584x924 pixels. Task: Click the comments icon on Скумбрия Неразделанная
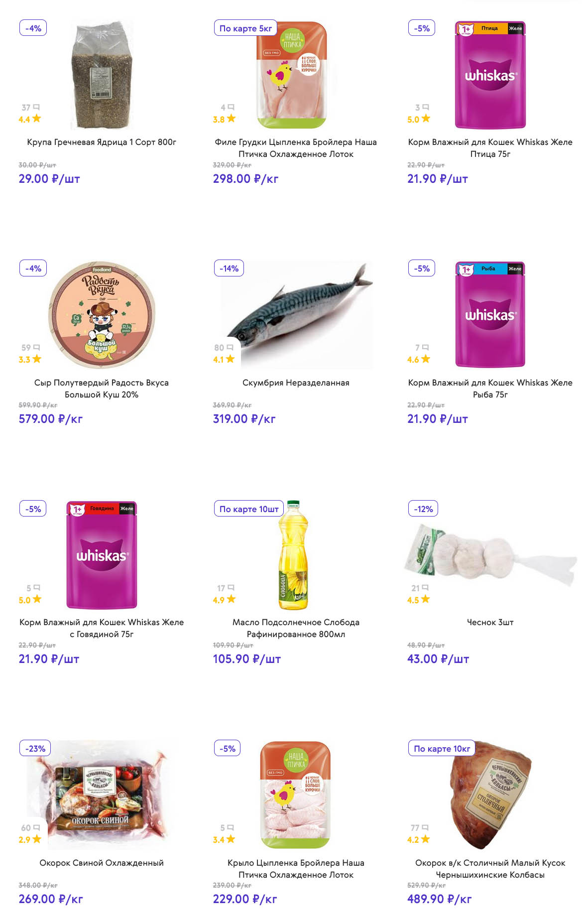(230, 347)
